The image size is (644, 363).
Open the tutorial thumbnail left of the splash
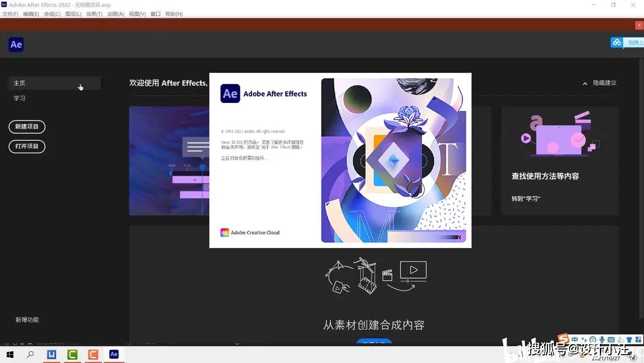[x=169, y=161]
